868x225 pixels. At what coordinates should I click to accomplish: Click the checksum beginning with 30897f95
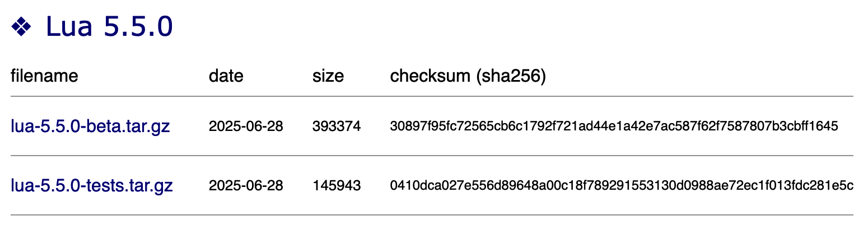tap(614, 127)
